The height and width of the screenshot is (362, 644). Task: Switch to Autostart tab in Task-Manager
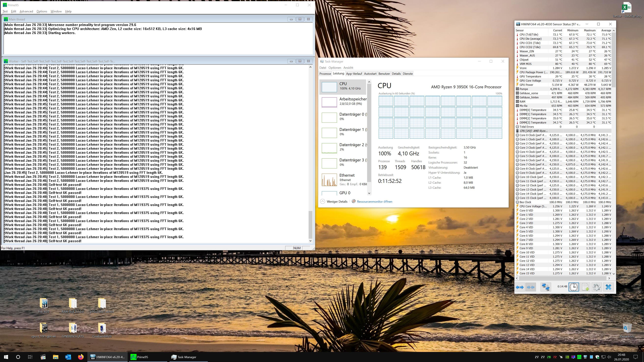[x=370, y=74]
